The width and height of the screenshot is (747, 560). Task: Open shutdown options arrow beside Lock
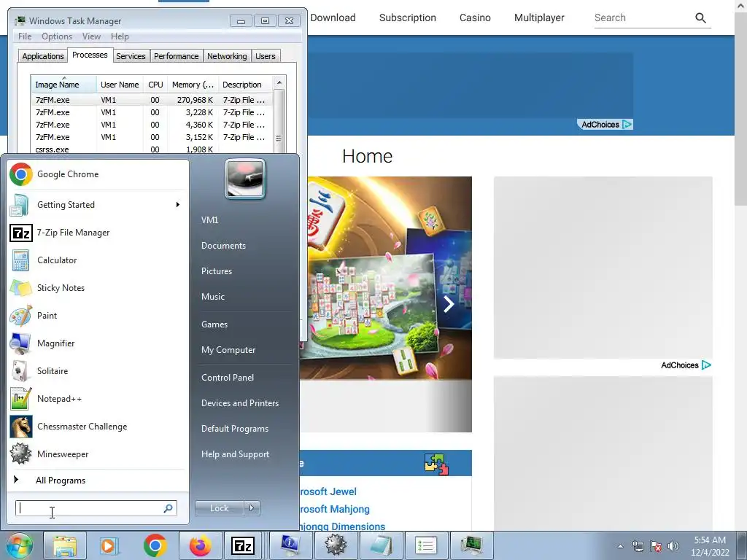252,508
